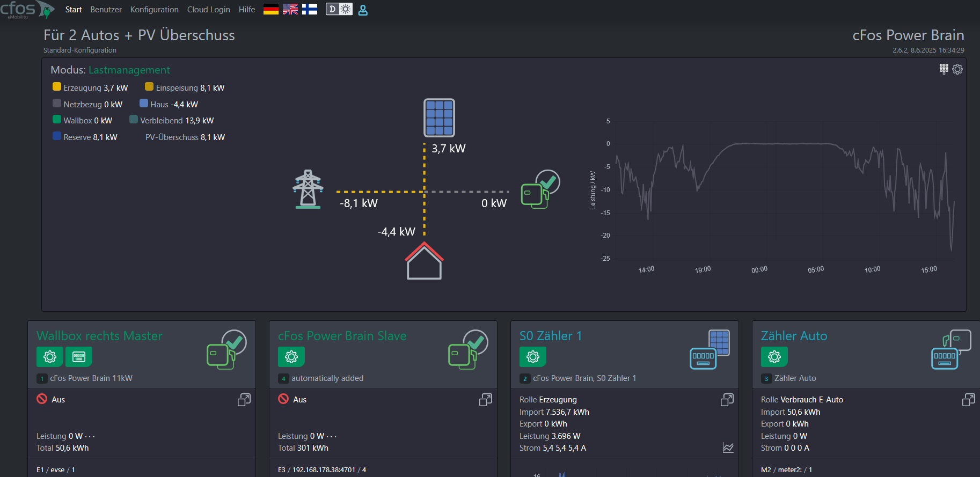Image resolution: width=980 pixels, height=477 pixels.
Task: Open the user account icon
Action: [363, 10]
